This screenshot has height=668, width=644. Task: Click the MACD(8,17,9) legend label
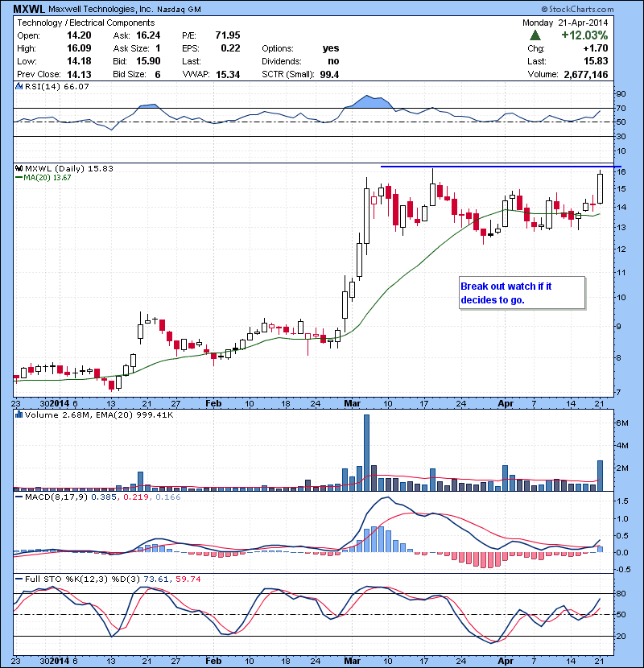click(x=56, y=497)
